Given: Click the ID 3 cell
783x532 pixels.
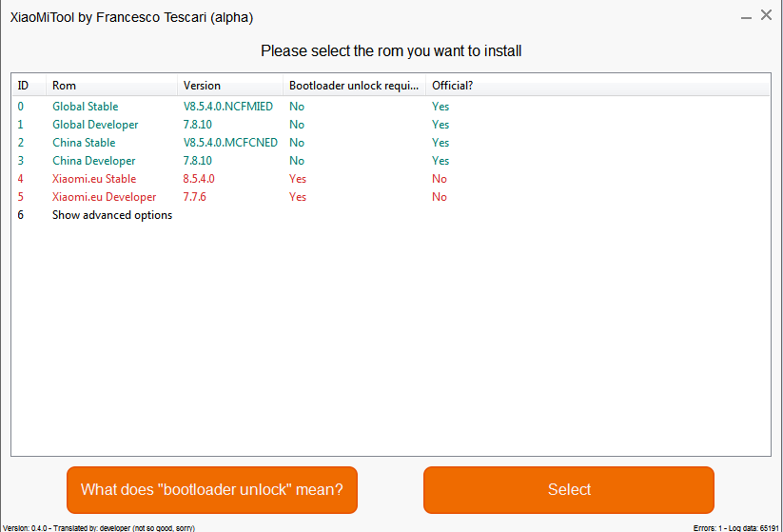Looking at the screenshot, I should tap(21, 160).
